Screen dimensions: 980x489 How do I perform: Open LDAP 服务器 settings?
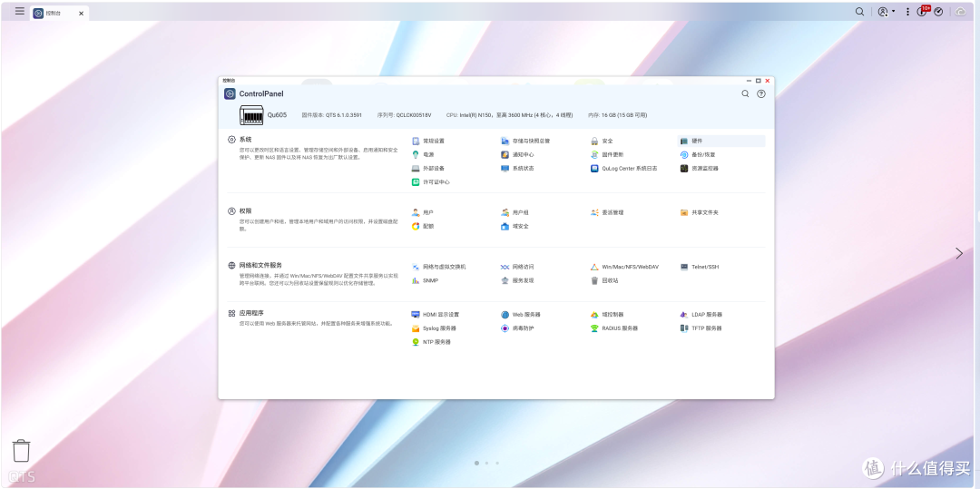[x=701, y=314]
